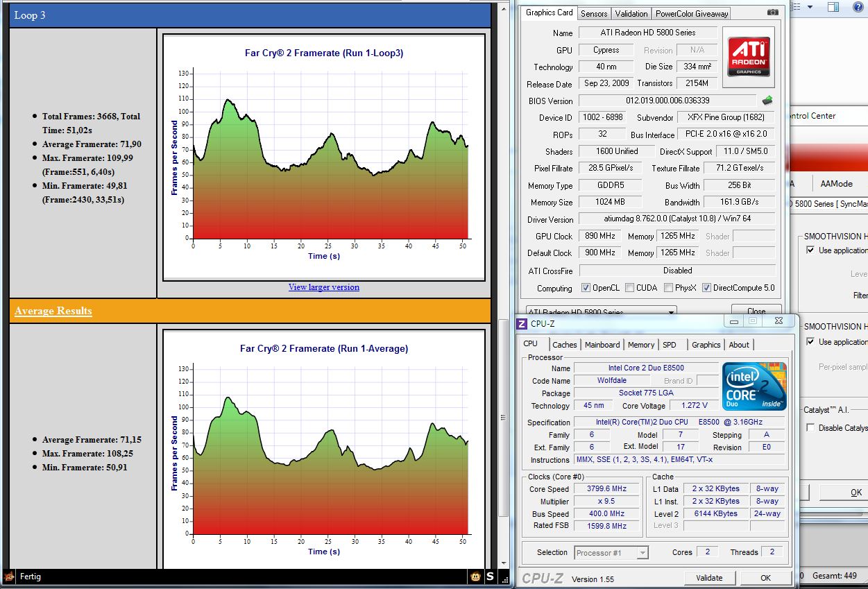The height and width of the screenshot is (589, 868).
Task: Switch to the Sensors tab
Action: pyautogui.click(x=594, y=13)
